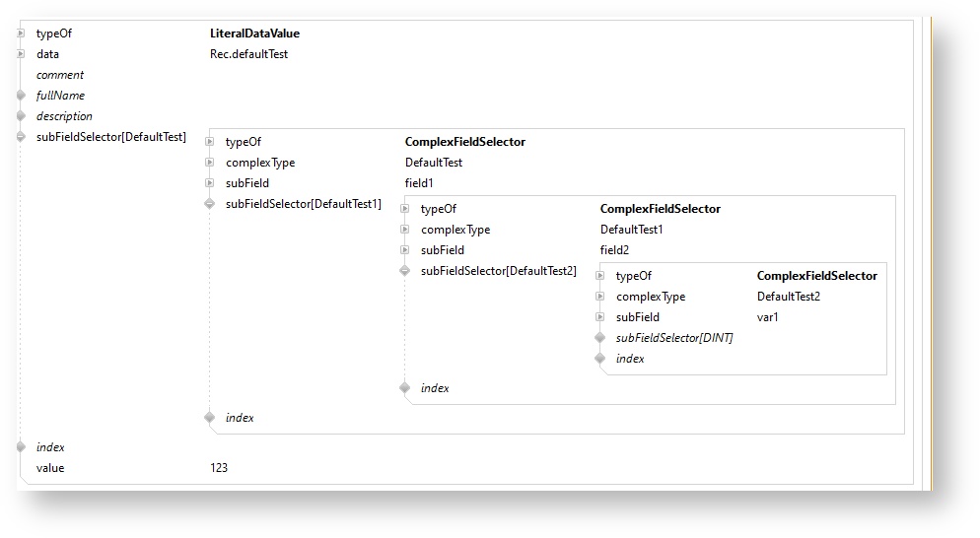Click the diamond icon beside description
This screenshot has width=980, height=538.
[21, 116]
